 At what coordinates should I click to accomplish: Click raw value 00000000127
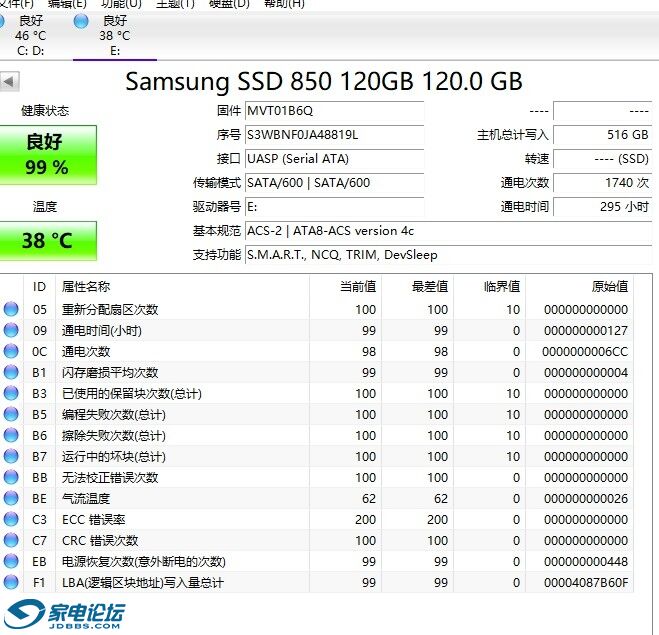pyautogui.click(x=586, y=331)
